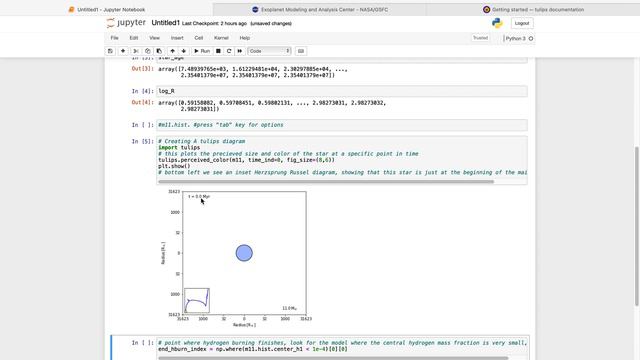640x360 pixels.
Task: Move the selected cell down
Action: click(x=184, y=51)
